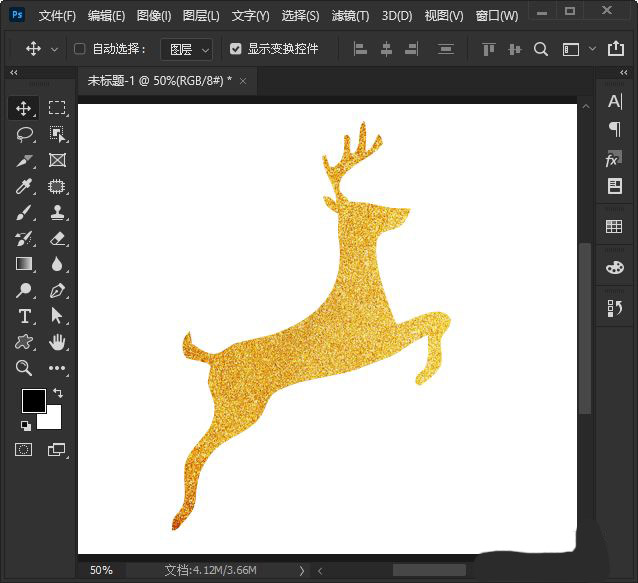
Task: Activate the Hand tool
Action: (x=57, y=342)
